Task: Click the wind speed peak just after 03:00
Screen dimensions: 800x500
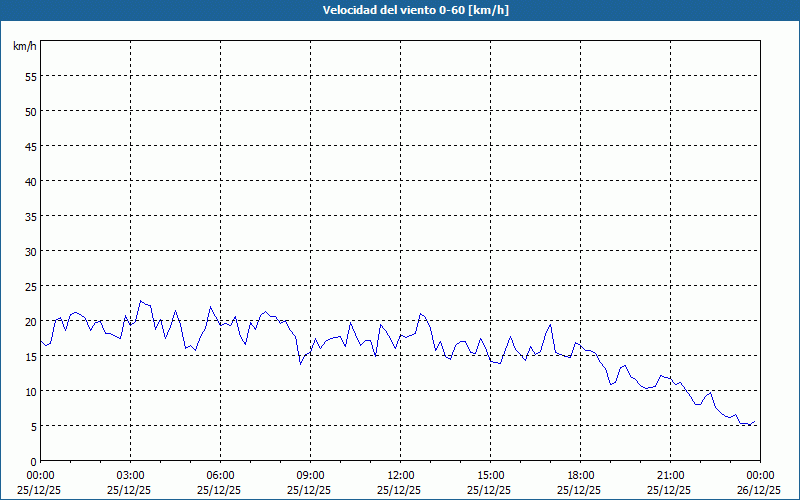Action: (141, 300)
